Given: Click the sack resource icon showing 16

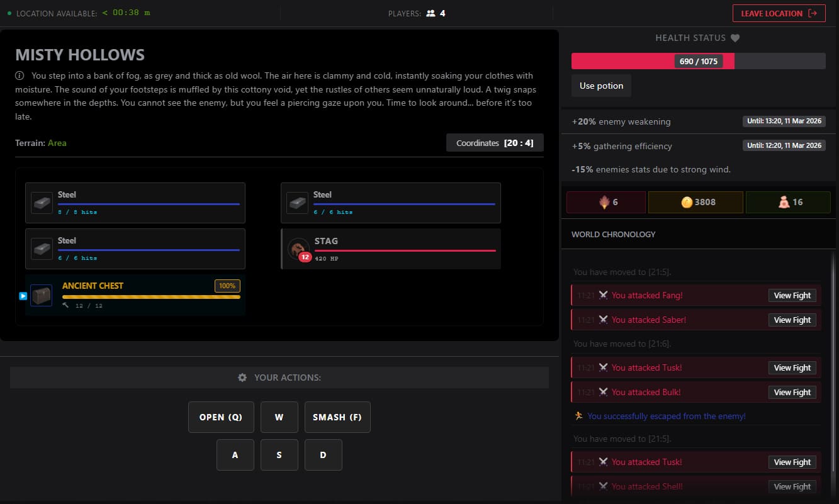Looking at the screenshot, I should 784,202.
